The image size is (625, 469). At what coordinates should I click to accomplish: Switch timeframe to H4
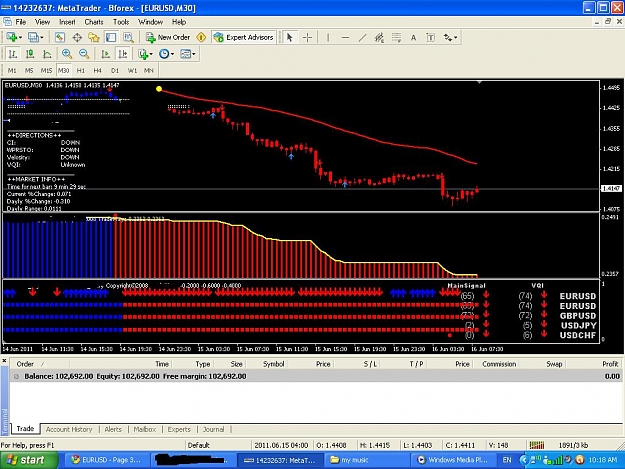point(98,71)
